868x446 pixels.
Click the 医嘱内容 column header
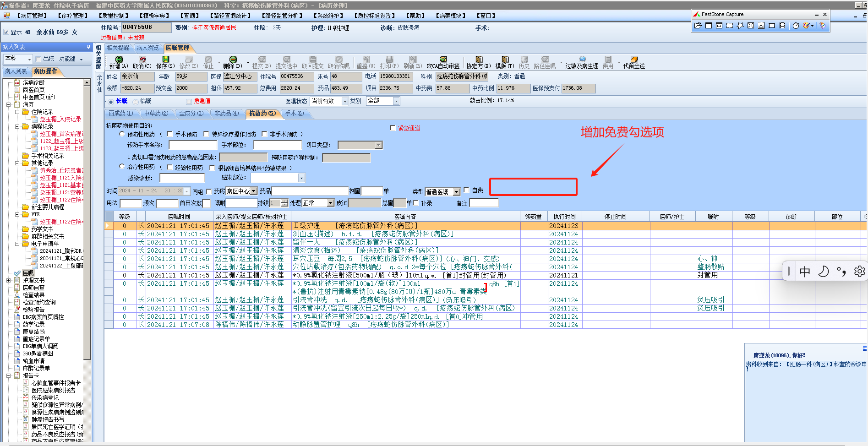[x=405, y=217]
